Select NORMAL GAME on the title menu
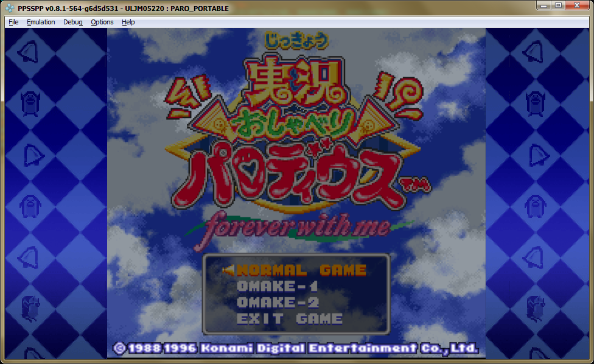This screenshot has width=594, height=364. 301,270
